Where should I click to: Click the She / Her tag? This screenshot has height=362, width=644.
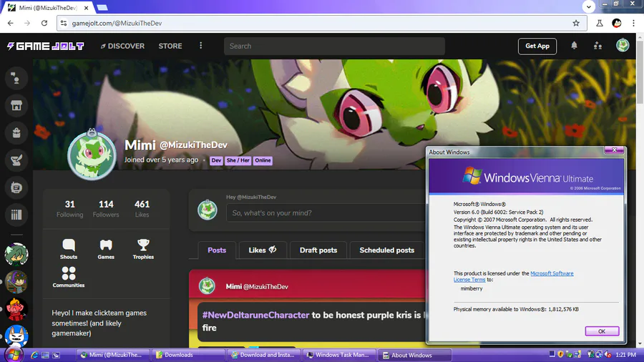click(x=238, y=160)
